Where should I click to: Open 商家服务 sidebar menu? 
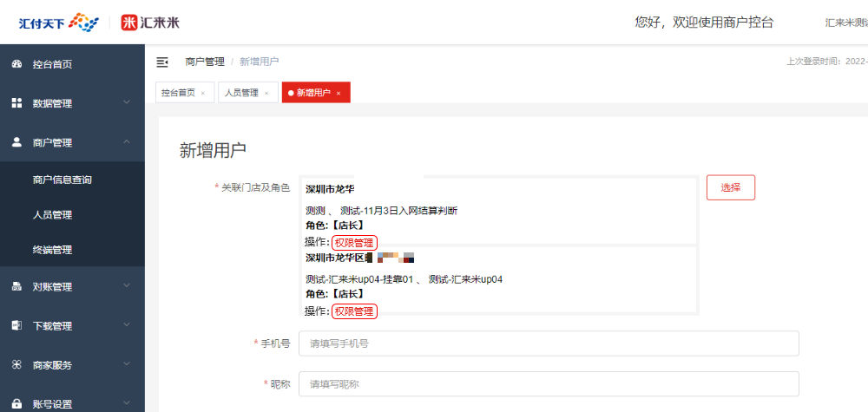(73, 365)
